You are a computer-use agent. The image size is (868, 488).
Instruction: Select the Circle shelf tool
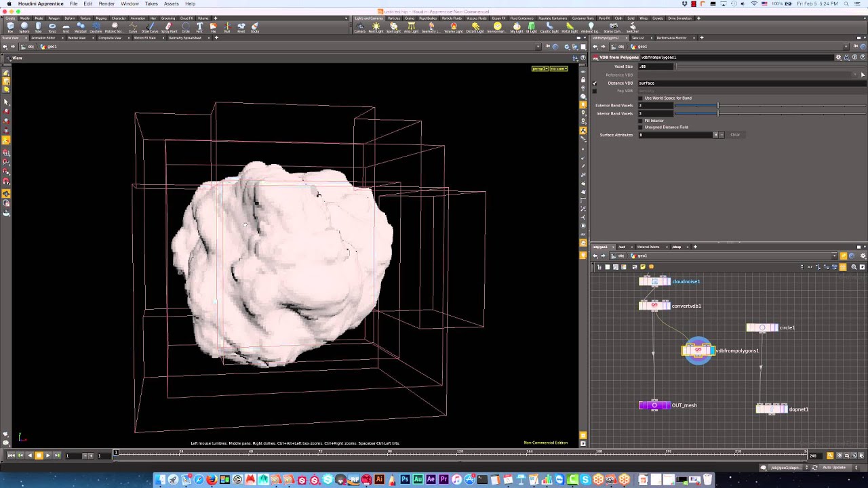(186, 27)
